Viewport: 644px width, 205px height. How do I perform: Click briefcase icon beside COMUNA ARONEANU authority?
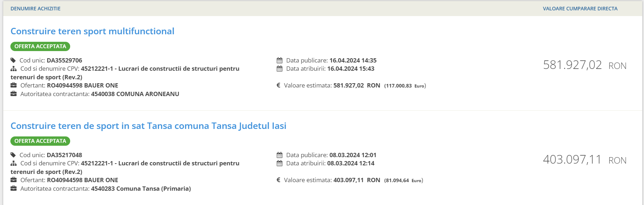pyautogui.click(x=14, y=94)
